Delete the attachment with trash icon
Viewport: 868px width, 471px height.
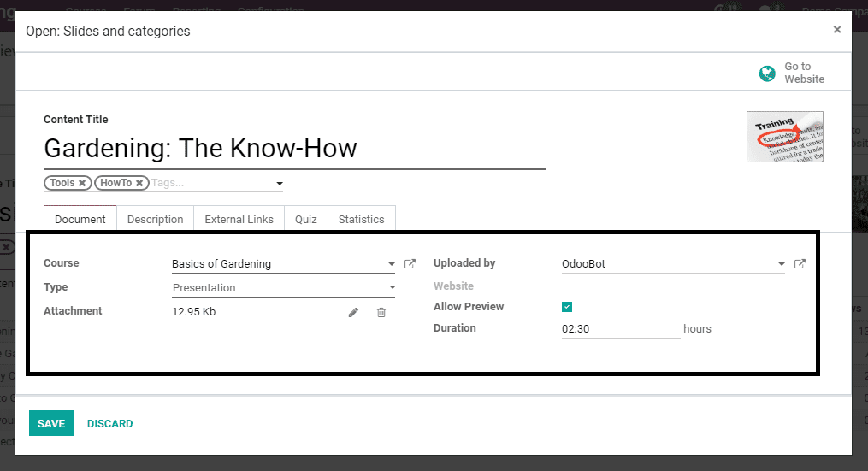[381, 313]
